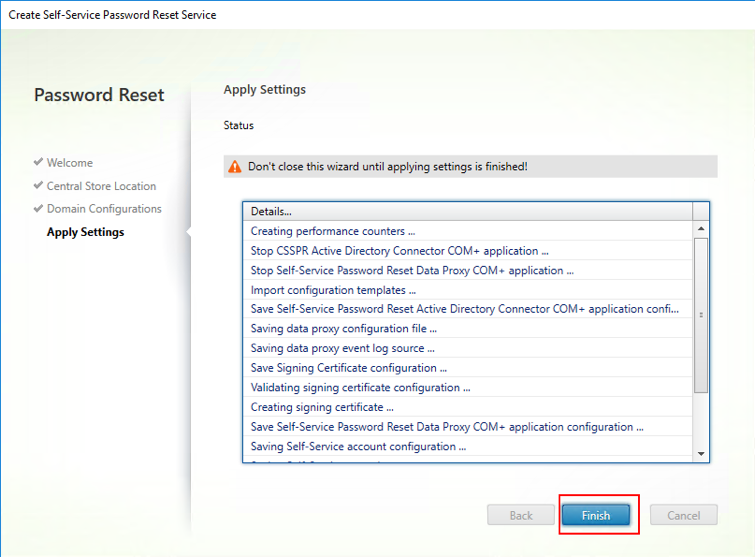The height and width of the screenshot is (557, 755).
Task: Click the grayed-out Back button
Action: 521,516
